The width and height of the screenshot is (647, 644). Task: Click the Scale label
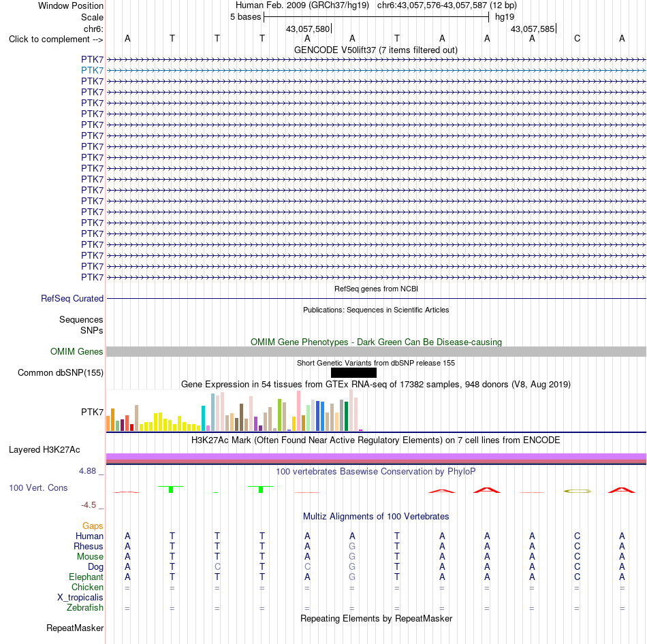point(92,18)
